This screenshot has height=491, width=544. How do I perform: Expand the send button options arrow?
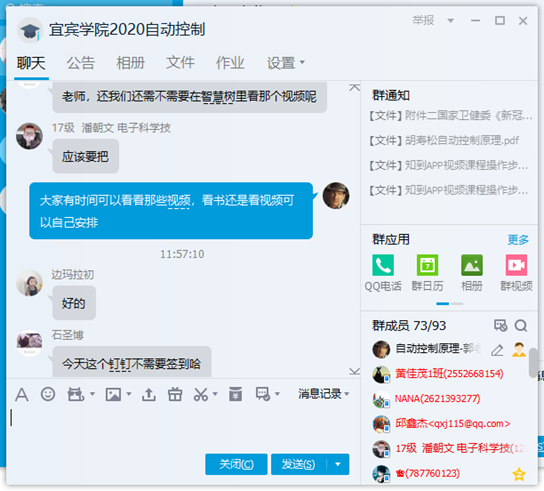point(338,464)
